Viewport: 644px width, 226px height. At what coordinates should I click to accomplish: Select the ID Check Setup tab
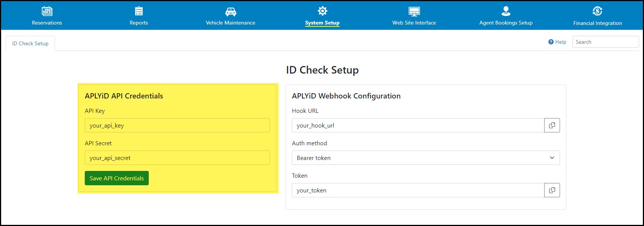click(30, 43)
